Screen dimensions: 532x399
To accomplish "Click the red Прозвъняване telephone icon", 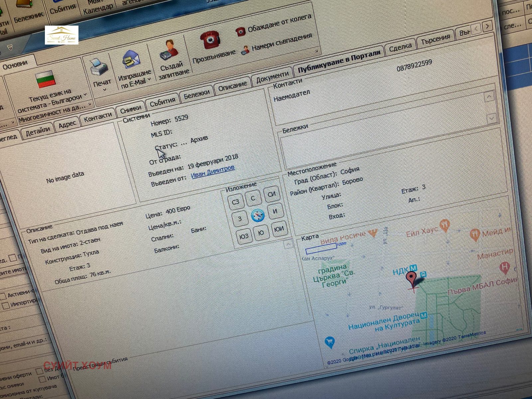I will pos(210,40).
